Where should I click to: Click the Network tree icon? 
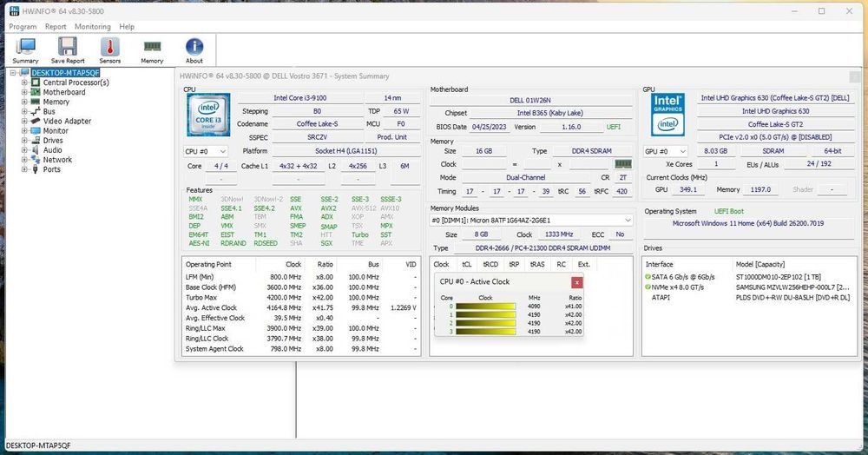tap(36, 160)
